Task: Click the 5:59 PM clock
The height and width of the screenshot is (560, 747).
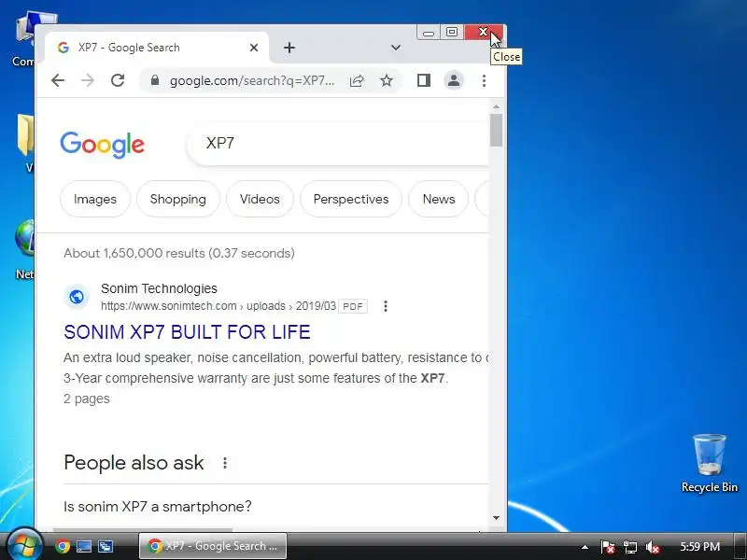Action: [699, 546]
